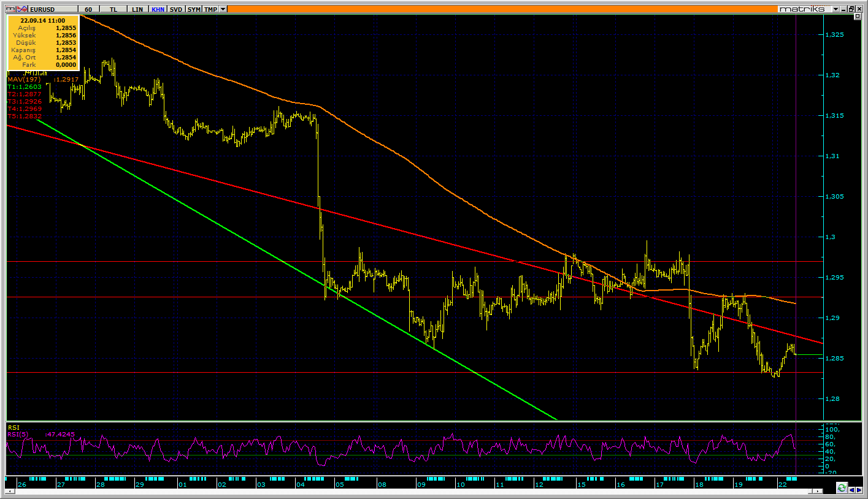Click the 1,305 price axis label

[x=835, y=197]
